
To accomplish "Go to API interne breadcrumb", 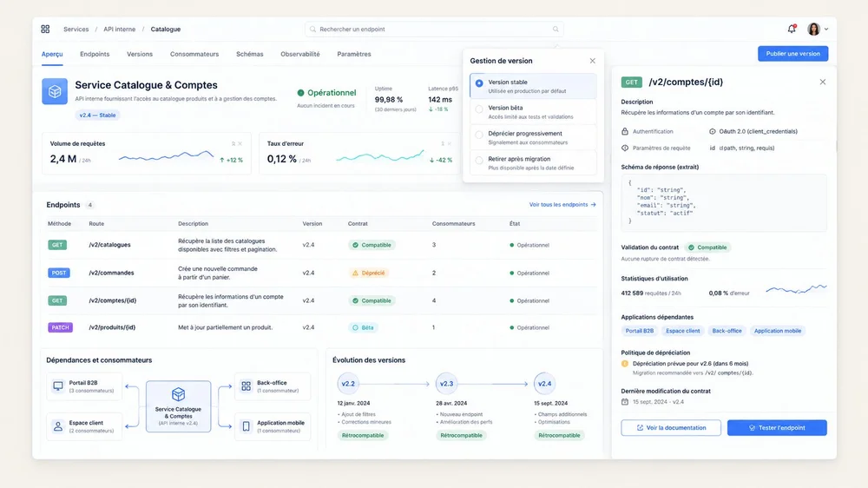I will [x=119, y=29].
